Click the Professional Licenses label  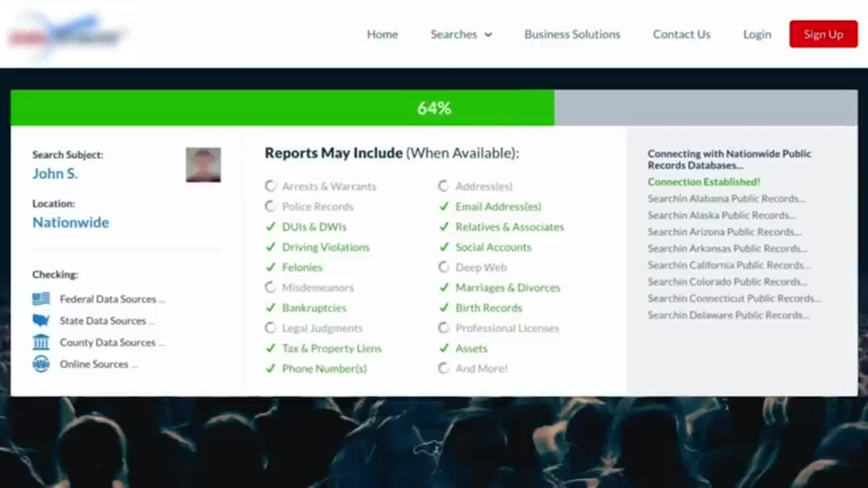click(x=507, y=328)
